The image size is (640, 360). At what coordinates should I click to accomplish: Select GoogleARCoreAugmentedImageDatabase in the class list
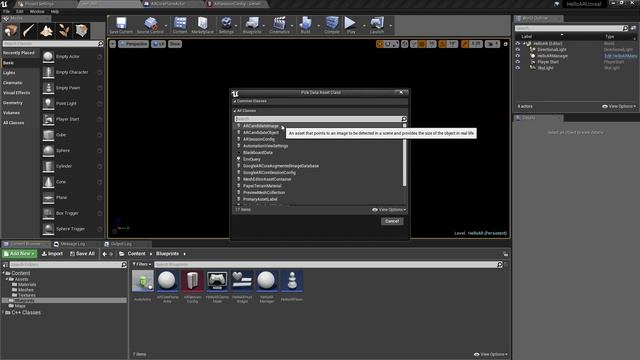281,166
